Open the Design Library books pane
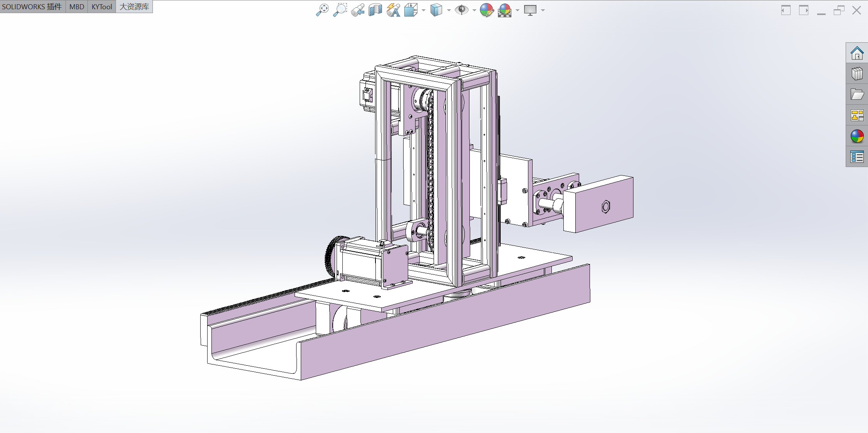Screen dimensions: 868x433 (857, 74)
